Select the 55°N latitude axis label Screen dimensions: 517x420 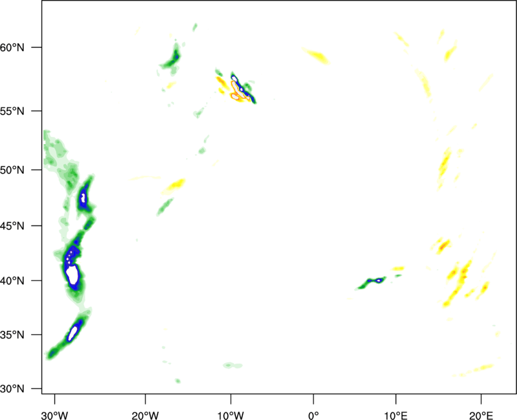(x=12, y=111)
